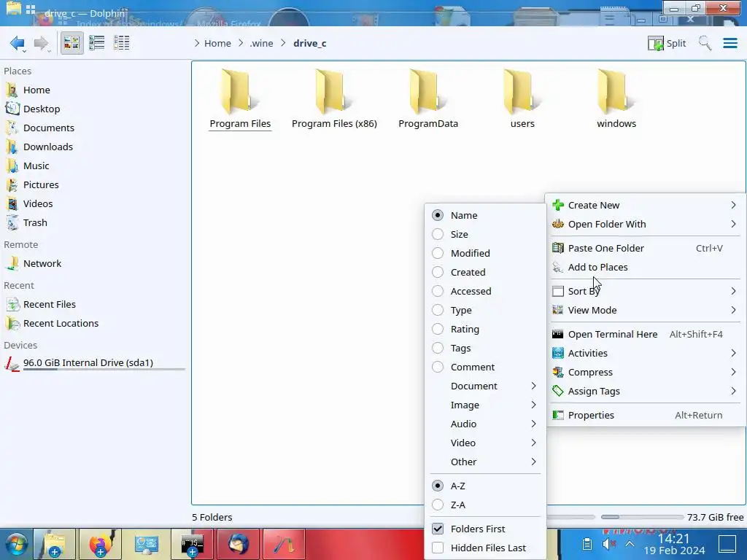Open 96.0 GiB Internal Drive (sda1)
This screenshot has height=560, width=747.
(93, 363)
